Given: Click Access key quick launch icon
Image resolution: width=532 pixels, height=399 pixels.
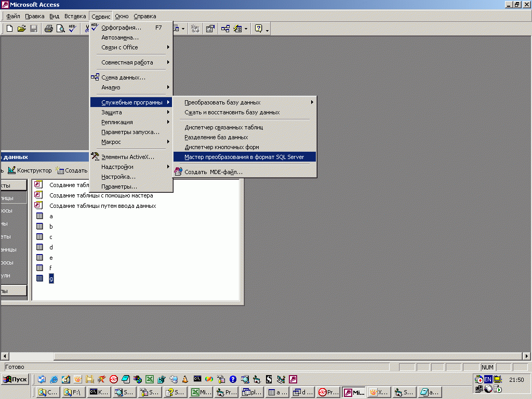Looking at the screenshot, I should click(x=293, y=379).
